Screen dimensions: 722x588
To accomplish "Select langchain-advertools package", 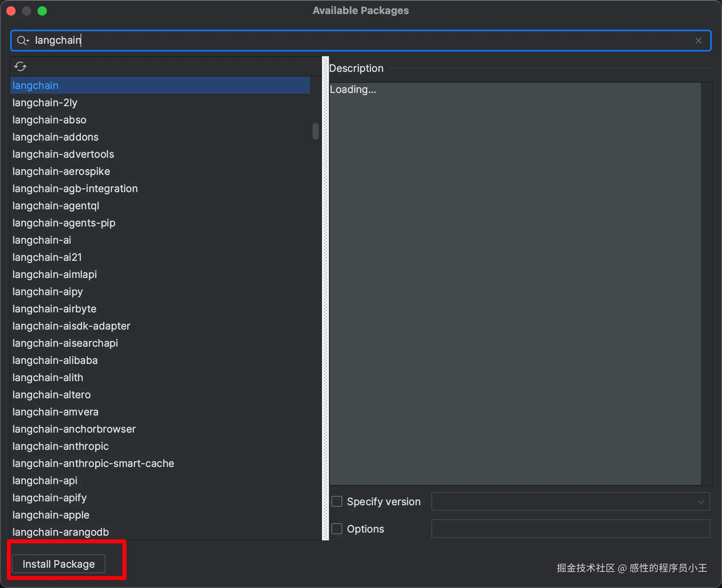I will click(160, 154).
